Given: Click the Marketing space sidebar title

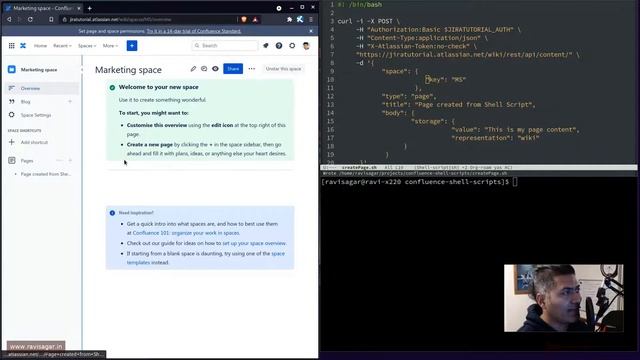Looking at the screenshot, I should (39, 70).
